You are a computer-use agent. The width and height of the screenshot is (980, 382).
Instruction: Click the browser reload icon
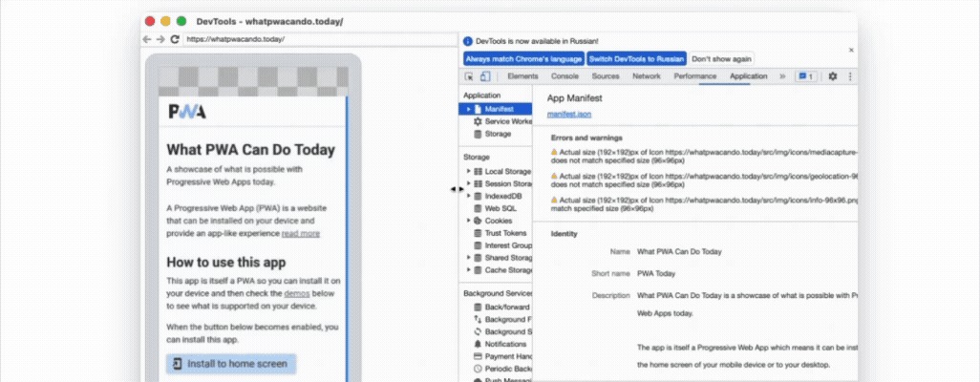(x=175, y=39)
